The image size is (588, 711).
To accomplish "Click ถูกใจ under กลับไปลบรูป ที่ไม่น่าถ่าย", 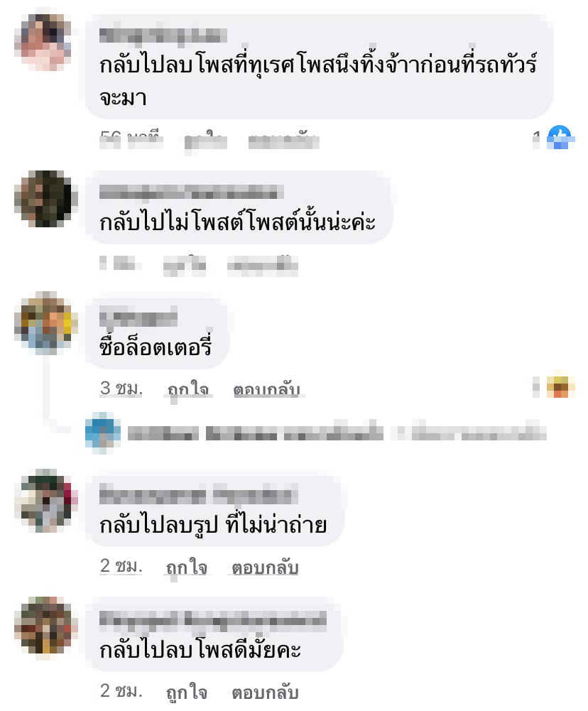I will pyautogui.click(x=187, y=568).
